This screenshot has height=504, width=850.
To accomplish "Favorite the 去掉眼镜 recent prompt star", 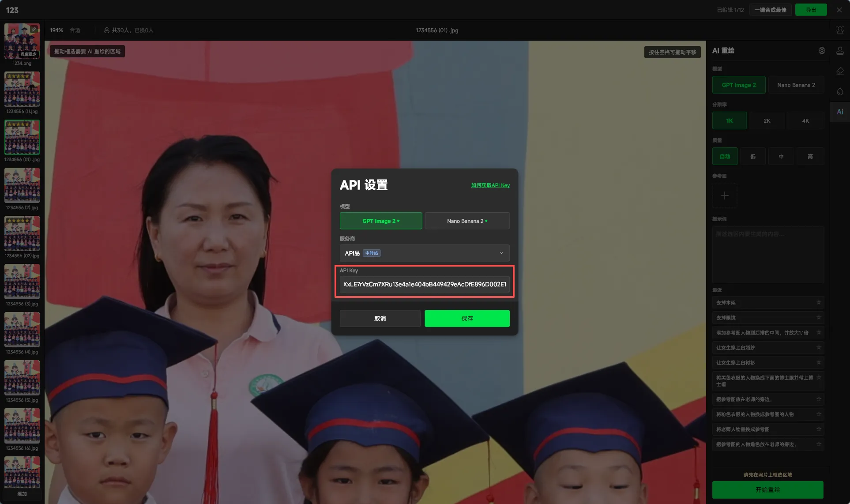I will 819,317.
